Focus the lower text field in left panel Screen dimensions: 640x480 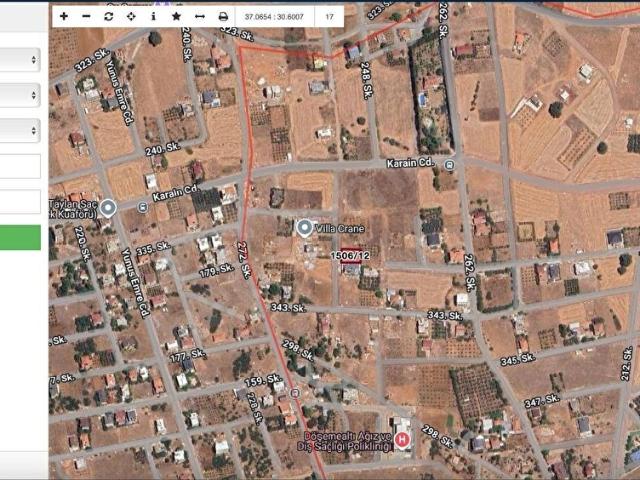point(20,201)
